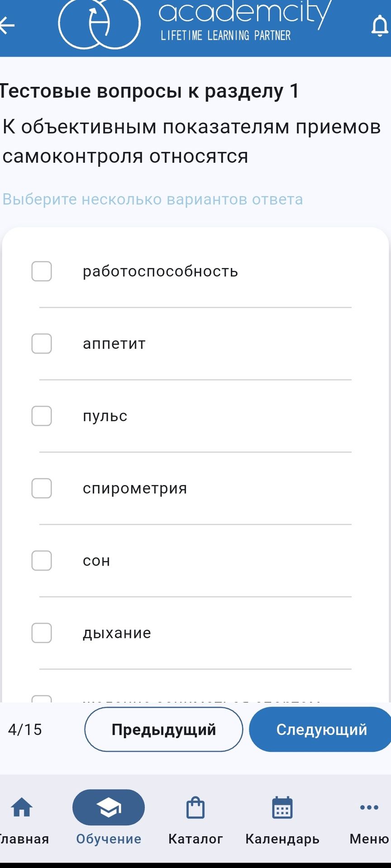Check the аппетит checkbox
Viewport: 391px width, 868px height.
tap(42, 344)
